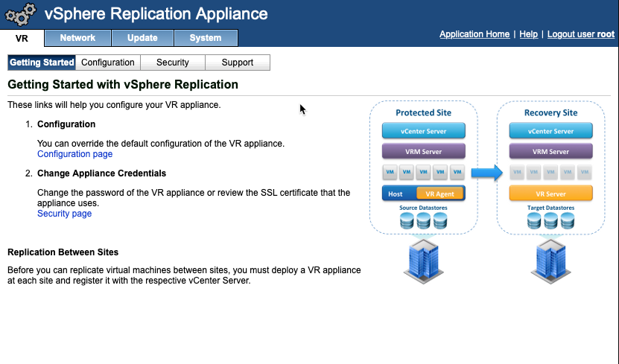
Task: Click the Protected Site label
Action: click(x=424, y=113)
